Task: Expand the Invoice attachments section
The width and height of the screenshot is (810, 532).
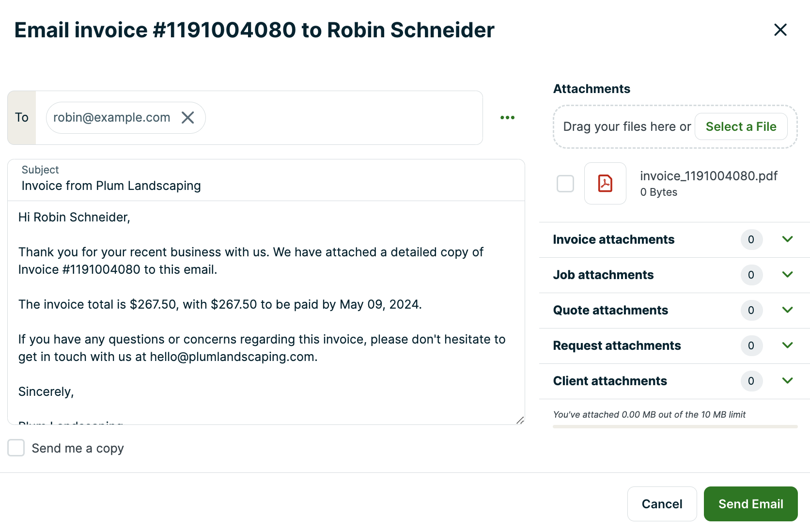Action: coord(787,239)
